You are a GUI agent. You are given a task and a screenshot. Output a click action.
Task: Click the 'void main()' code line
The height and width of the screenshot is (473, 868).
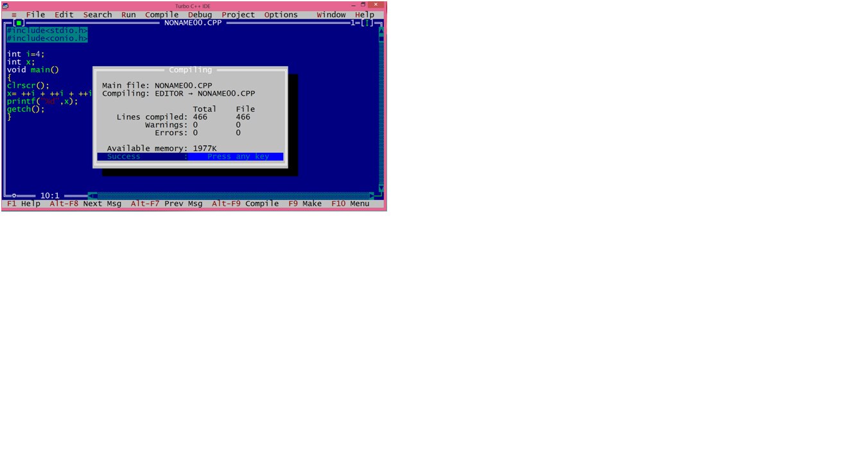[x=33, y=70]
